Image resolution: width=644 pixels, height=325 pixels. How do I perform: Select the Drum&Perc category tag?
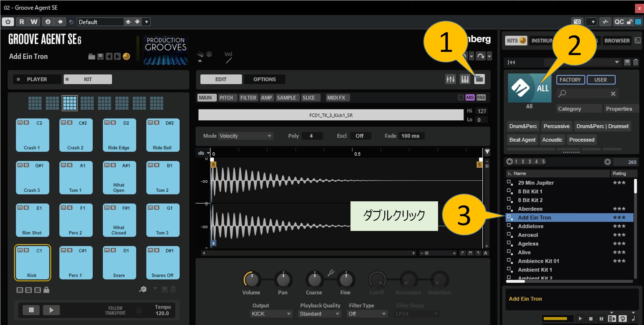pyautogui.click(x=523, y=126)
